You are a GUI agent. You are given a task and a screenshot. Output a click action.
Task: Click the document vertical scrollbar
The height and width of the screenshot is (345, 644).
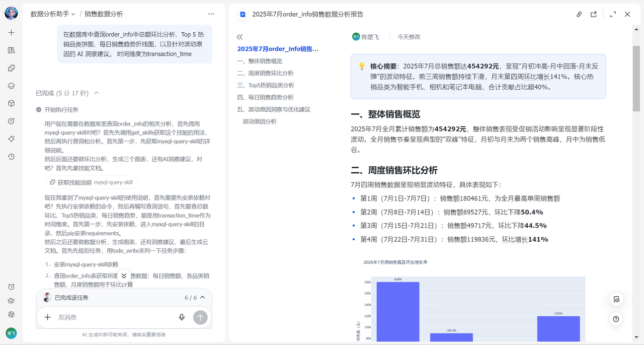[x=636, y=81]
